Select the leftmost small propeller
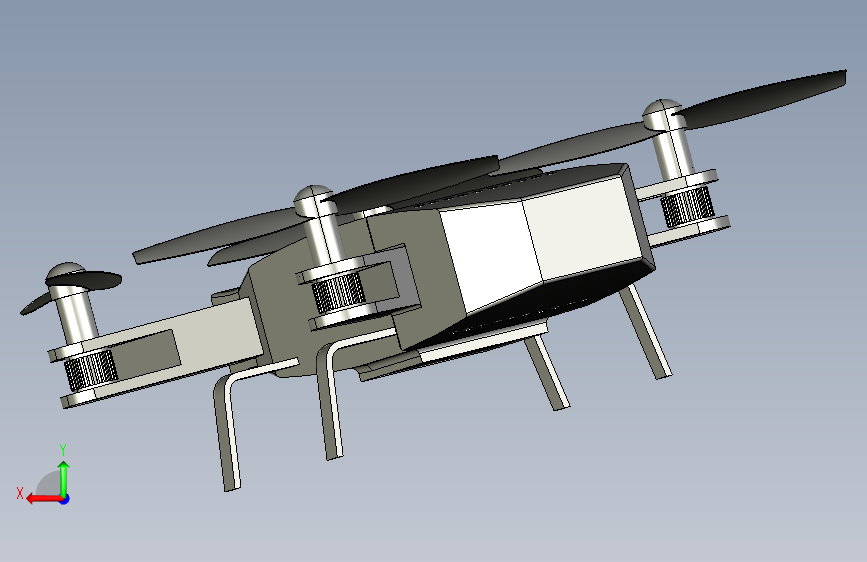867x562 pixels. (71, 289)
